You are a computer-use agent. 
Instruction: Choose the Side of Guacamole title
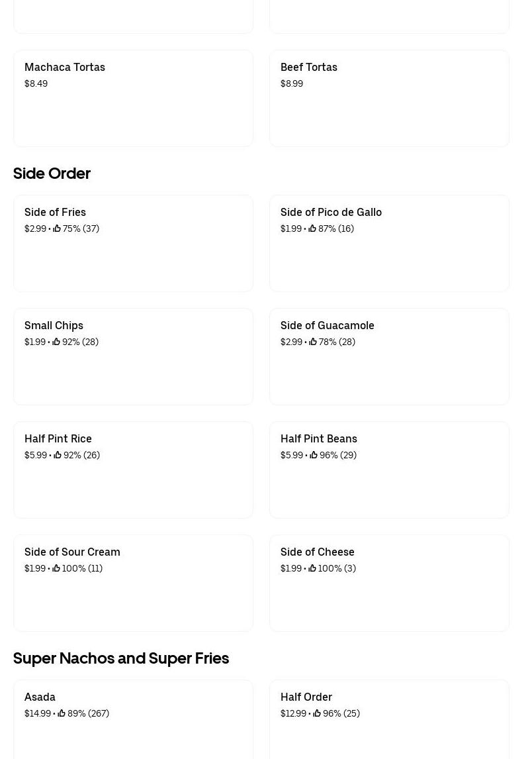tap(327, 325)
